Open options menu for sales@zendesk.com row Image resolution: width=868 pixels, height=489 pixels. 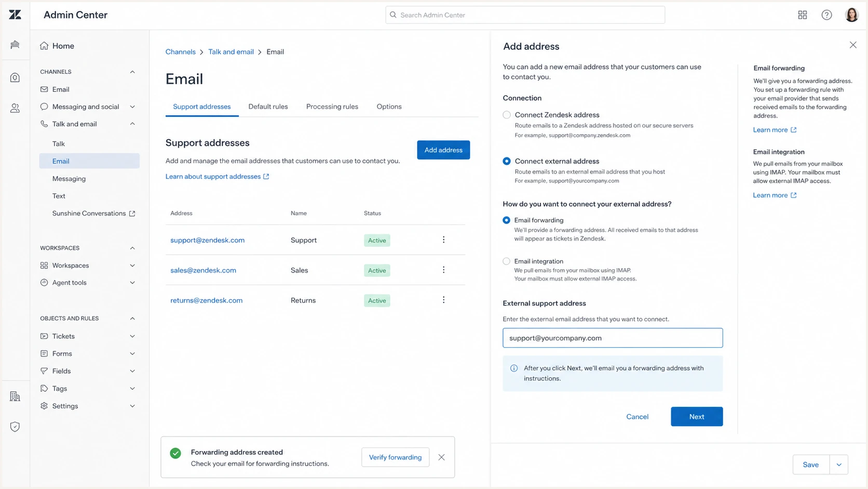click(443, 270)
